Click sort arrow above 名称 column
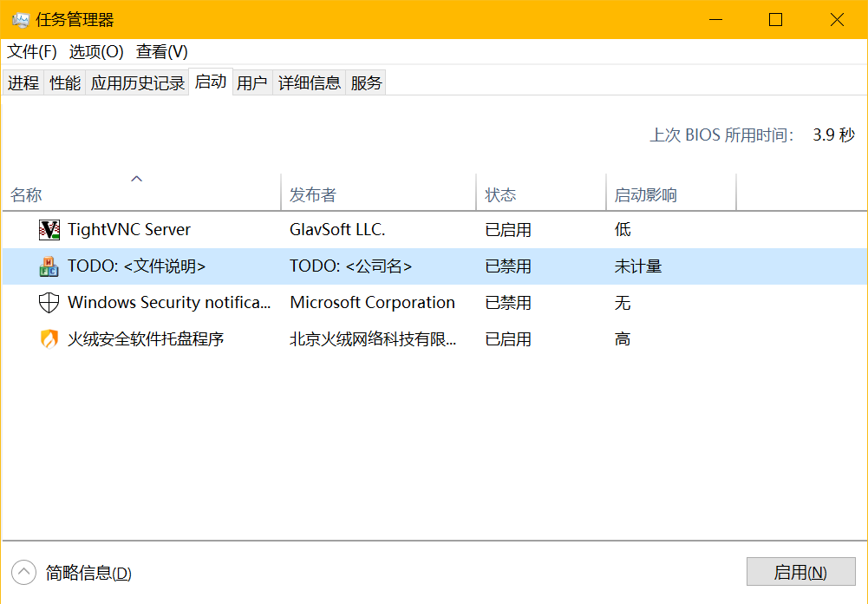The width and height of the screenshot is (868, 604). pyautogui.click(x=136, y=179)
